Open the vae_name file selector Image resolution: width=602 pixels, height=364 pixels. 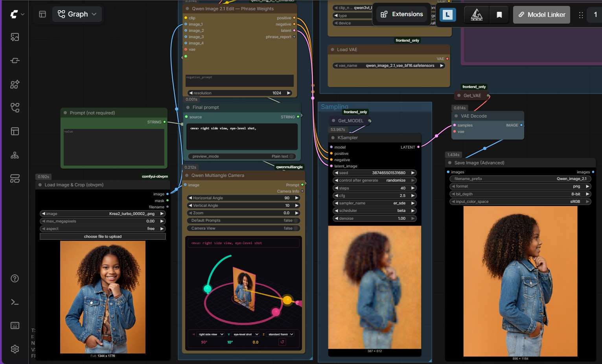pos(389,66)
